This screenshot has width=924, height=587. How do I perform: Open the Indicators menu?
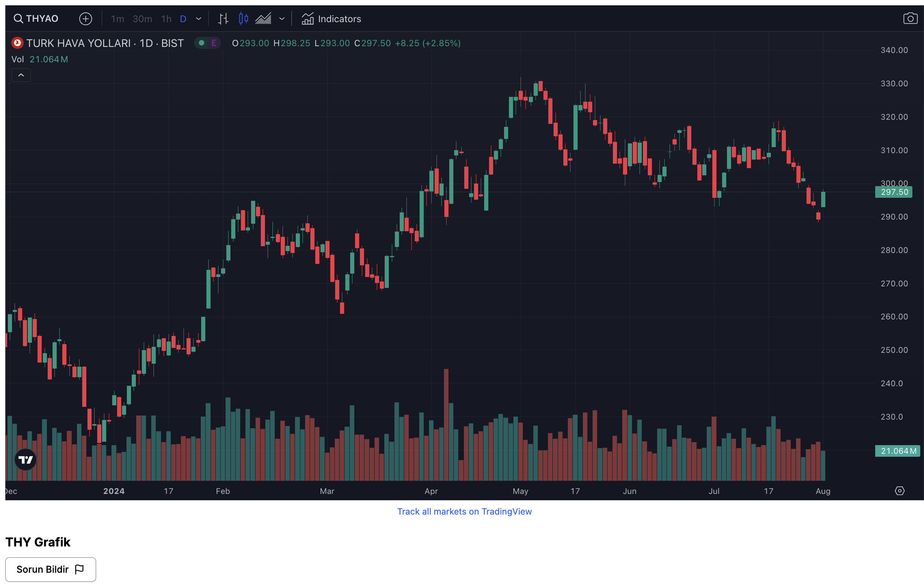[331, 19]
